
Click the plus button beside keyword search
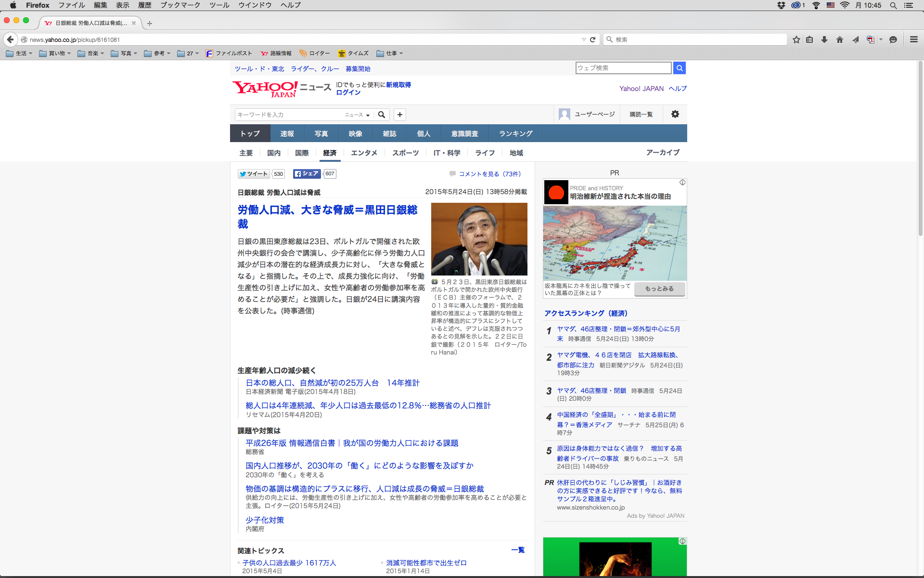(399, 114)
